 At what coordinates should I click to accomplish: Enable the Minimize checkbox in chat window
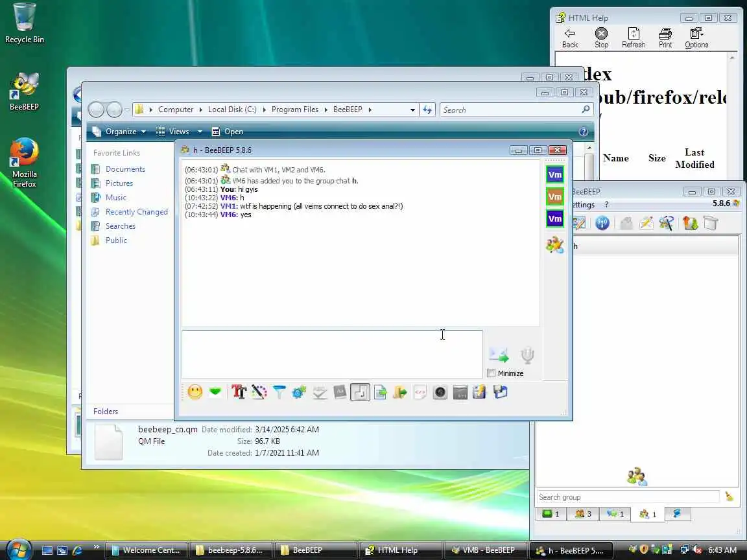pyautogui.click(x=492, y=373)
